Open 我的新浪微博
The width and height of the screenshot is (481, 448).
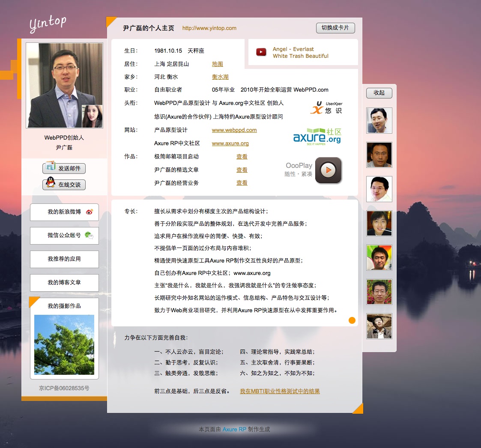64,212
